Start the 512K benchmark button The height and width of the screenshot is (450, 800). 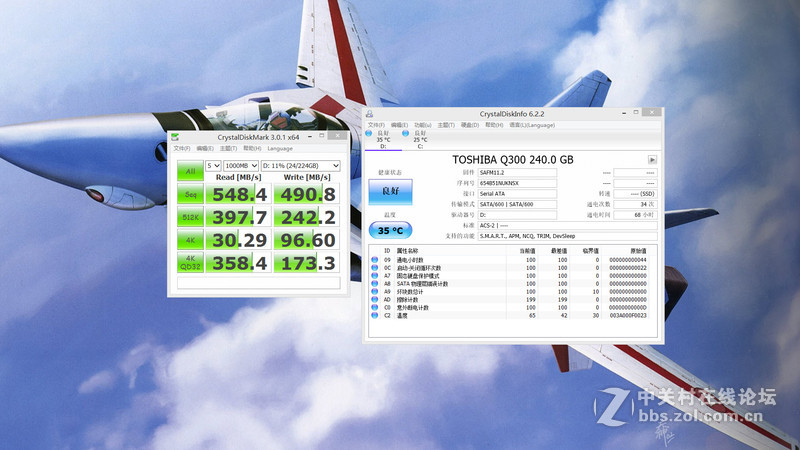coord(190,217)
